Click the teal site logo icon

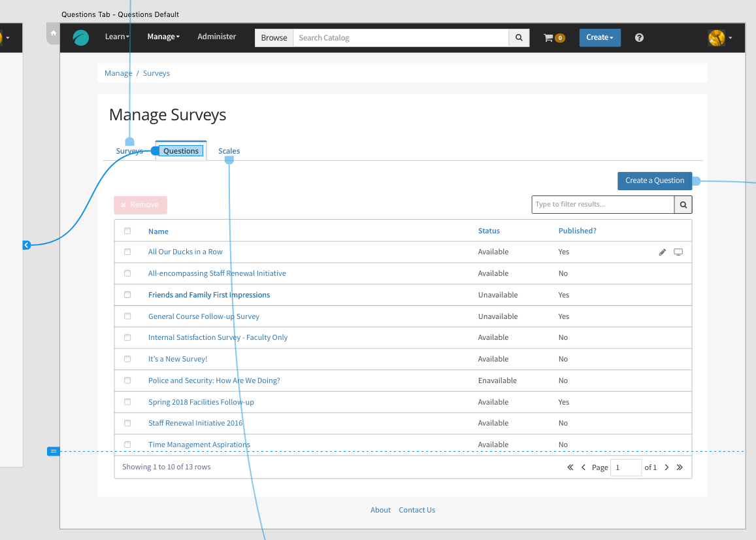[81, 38]
